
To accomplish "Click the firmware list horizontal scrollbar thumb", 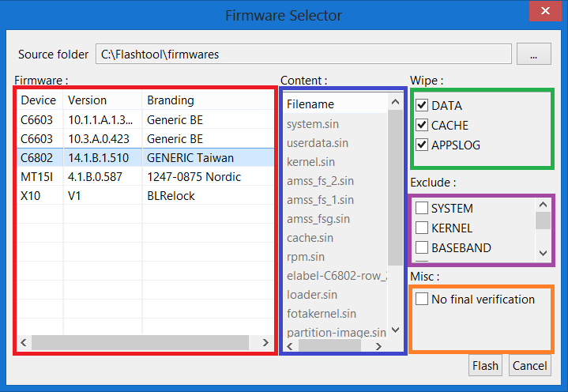I will coord(140,342).
